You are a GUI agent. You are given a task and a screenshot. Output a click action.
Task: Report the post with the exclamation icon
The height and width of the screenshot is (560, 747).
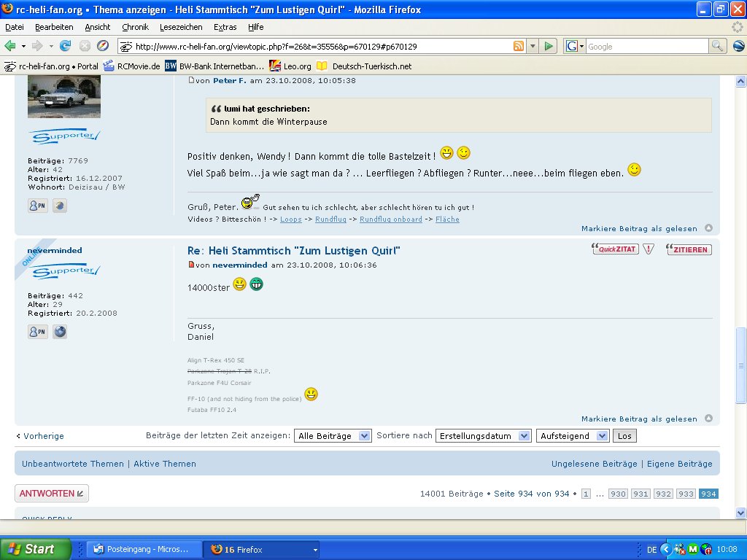[649, 249]
